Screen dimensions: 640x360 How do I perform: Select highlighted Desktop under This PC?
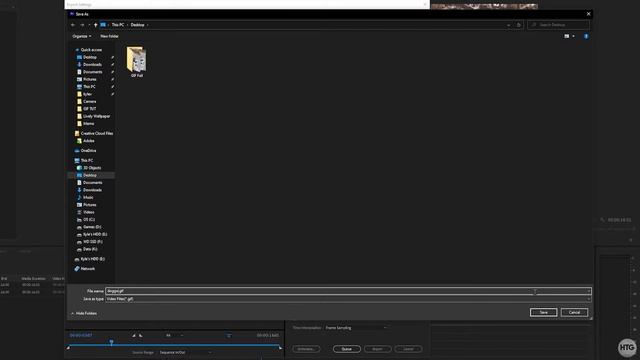coord(90,175)
